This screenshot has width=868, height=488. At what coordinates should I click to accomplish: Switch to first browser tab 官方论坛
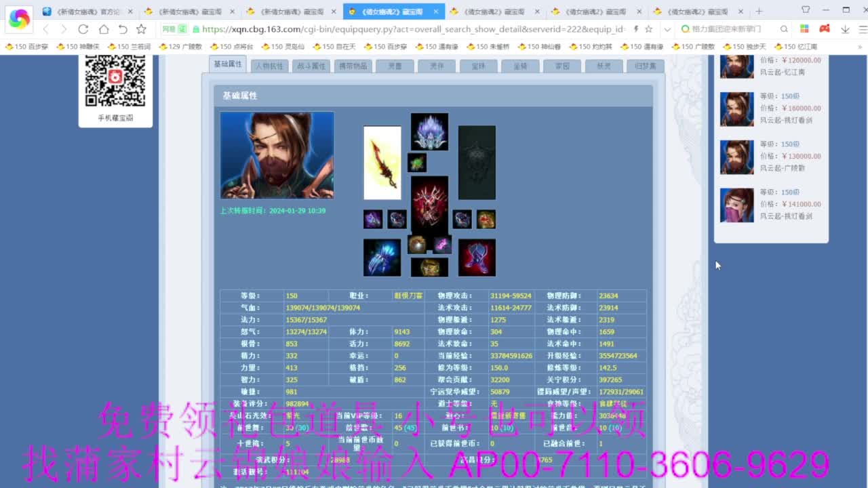click(x=88, y=12)
